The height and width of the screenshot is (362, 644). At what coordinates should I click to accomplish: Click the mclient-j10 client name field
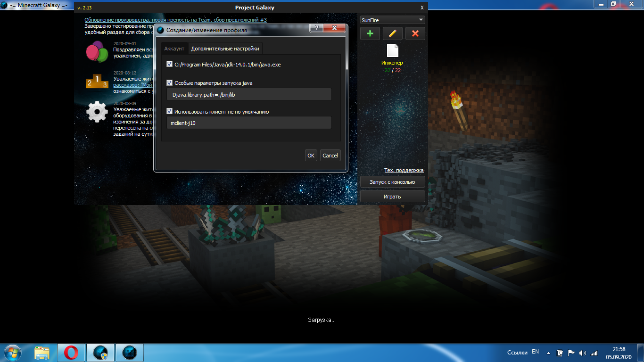point(249,123)
